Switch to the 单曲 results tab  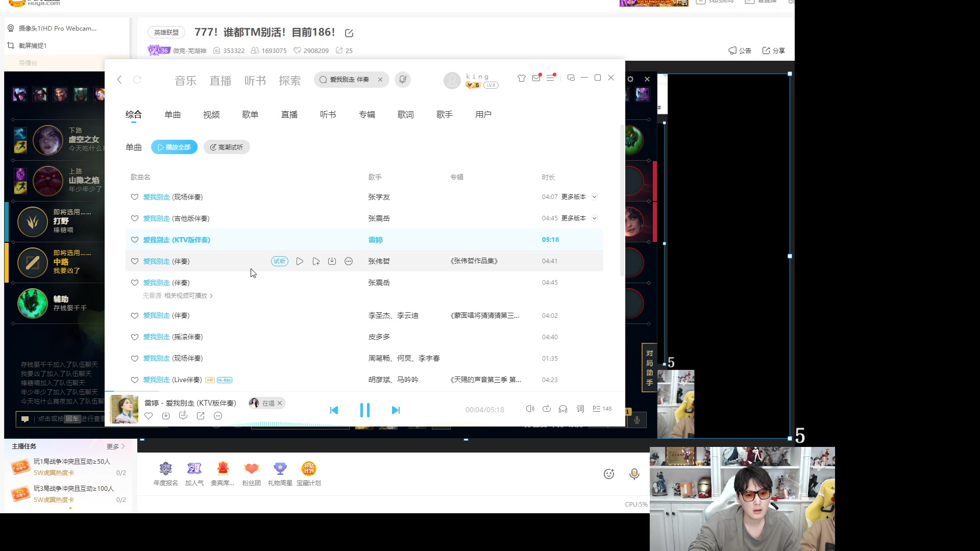(x=173, y=115)
